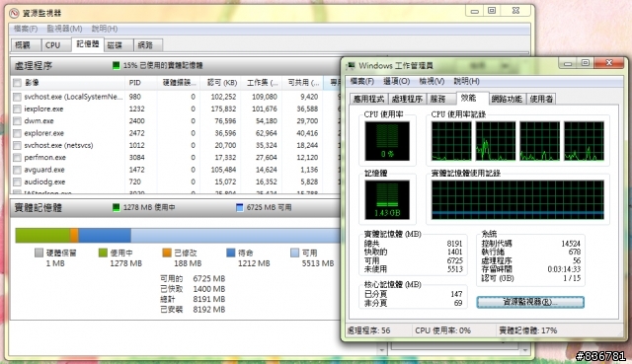Collapse the 處理程序 section header

tap(175, 66)
